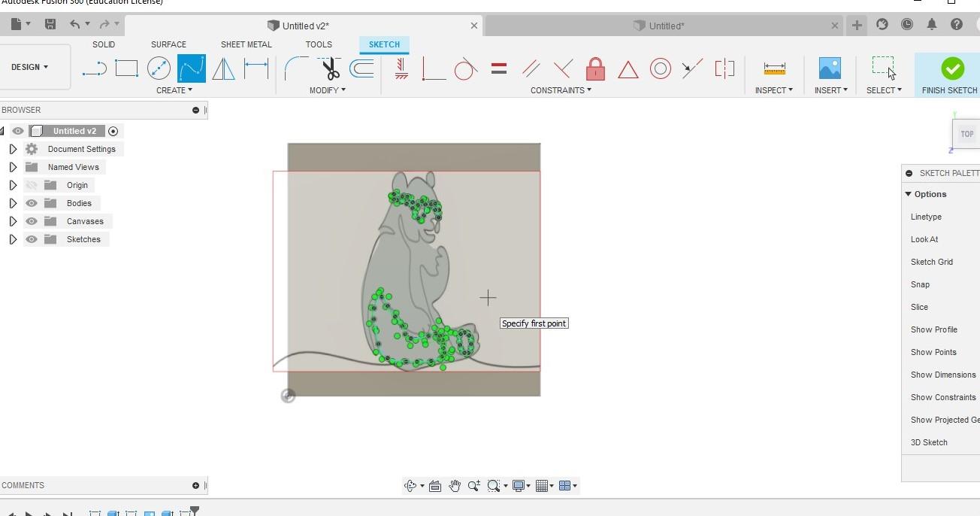Open the INSPECT dropdown menu
Screen dimensions: 980x516
tap(774, 90)
